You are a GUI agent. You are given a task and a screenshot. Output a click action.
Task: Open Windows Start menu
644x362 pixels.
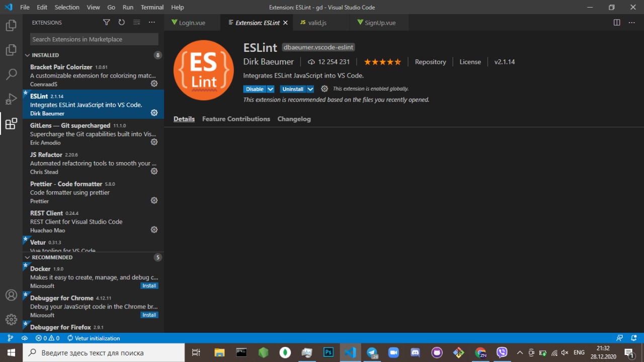tap(11, 352)
